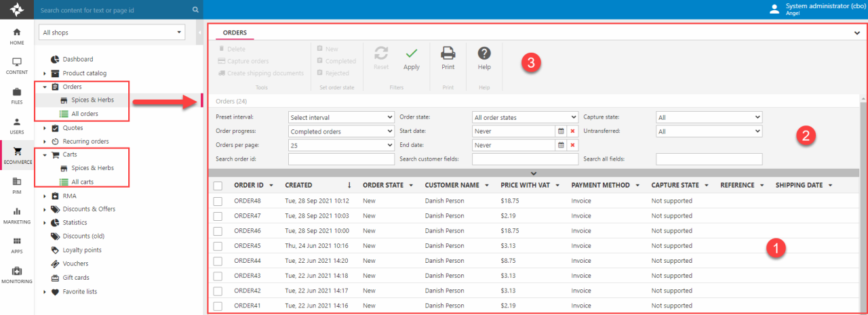This screenshot has width=868, height=315.
Task: Apply the filters with the checkmark icon
Action: coord(411,55)
